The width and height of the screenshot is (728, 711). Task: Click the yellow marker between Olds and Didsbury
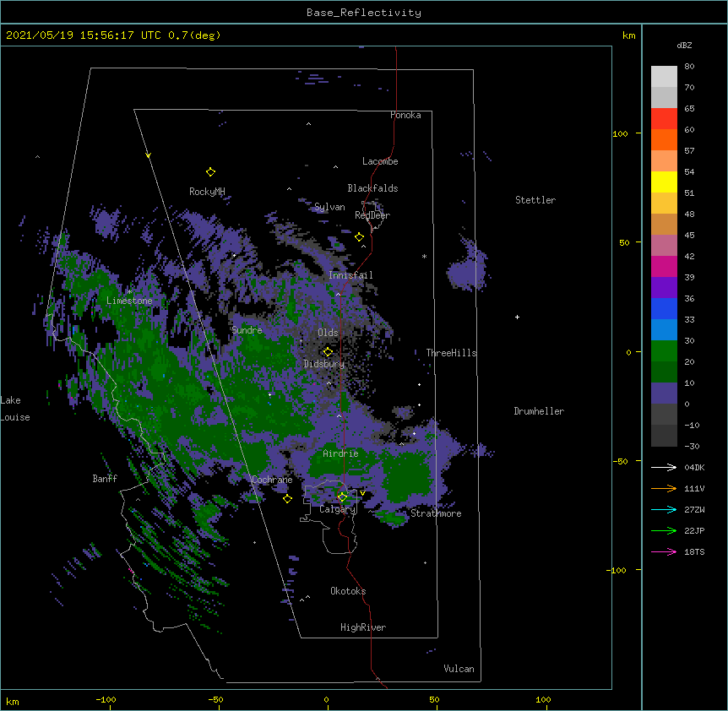(x=328, y=352)
